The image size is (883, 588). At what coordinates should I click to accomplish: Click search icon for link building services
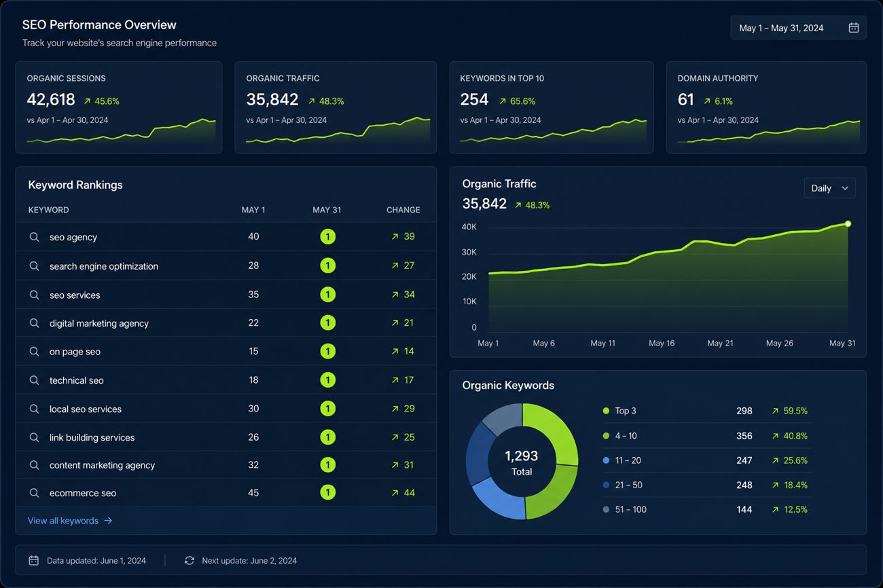(34, 437)
